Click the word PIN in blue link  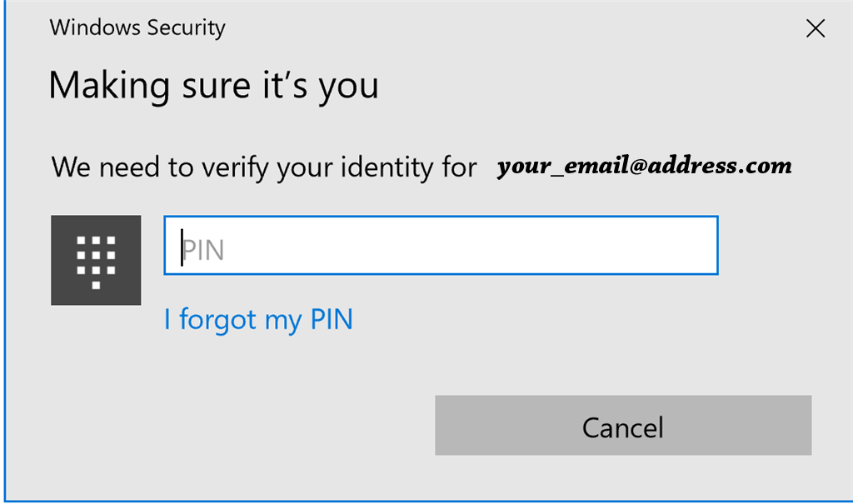(x=332, y=319)
